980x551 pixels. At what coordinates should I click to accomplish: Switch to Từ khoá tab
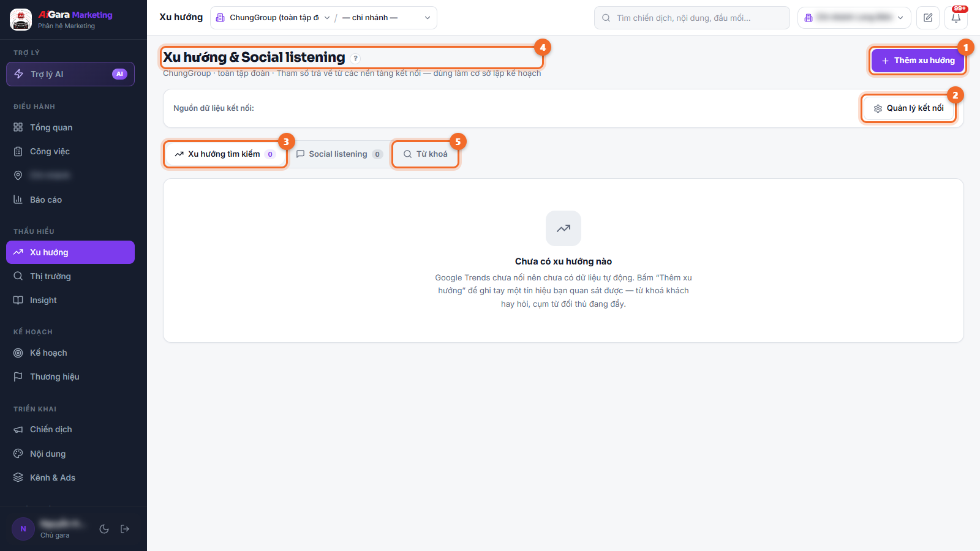[x=425, y=154]
